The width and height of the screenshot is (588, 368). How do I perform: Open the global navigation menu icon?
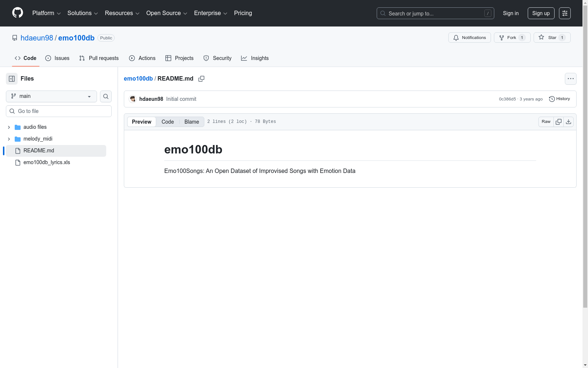[x=564, y=13]
